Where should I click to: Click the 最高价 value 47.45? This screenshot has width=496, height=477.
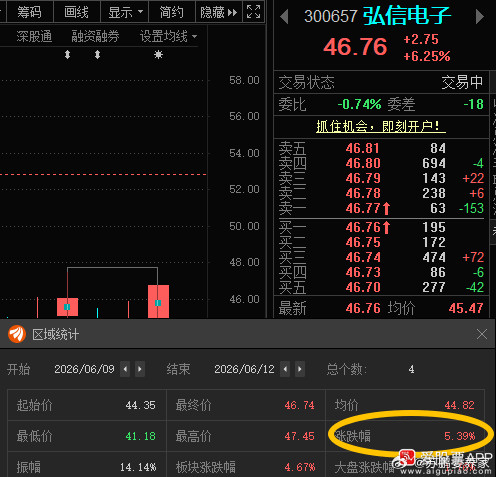[299, 436]
